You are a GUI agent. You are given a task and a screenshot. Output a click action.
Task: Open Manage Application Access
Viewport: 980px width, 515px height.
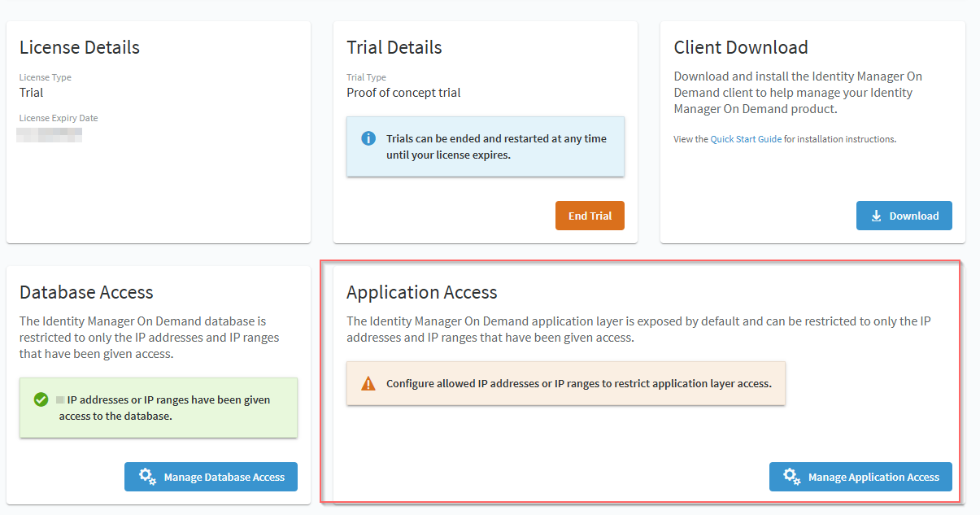click(860, 477)
